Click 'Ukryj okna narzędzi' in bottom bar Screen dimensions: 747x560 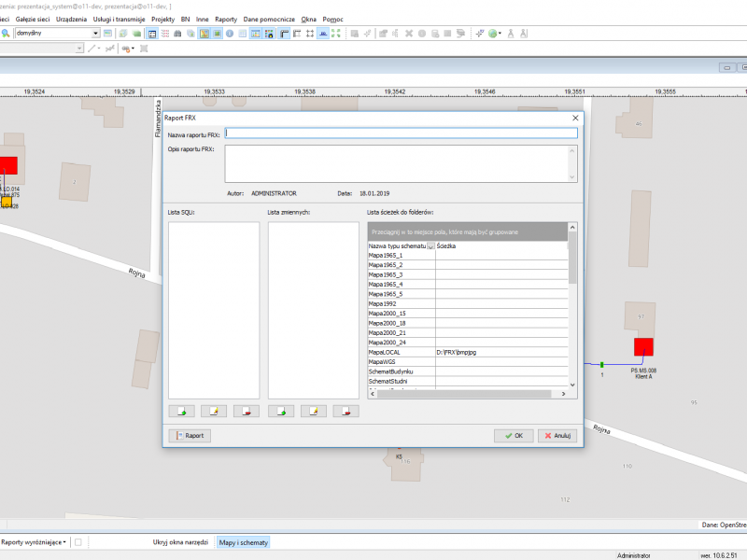click(x=180, y=542)
